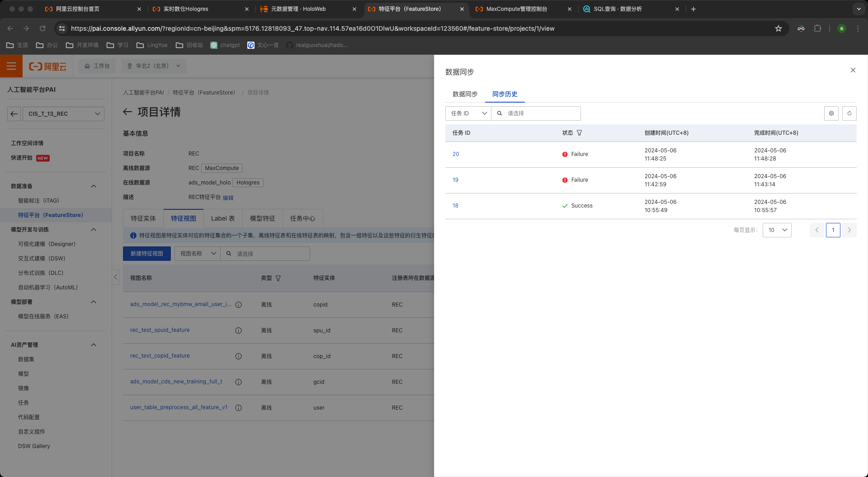Bookmark the page with the star icon
868x477 pixels.
[x=778, y=28]
